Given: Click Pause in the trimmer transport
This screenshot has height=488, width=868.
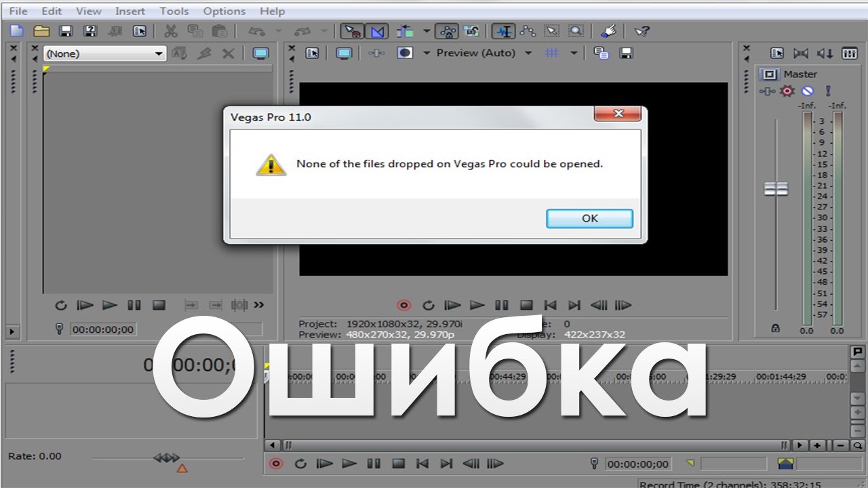Looking at the screenshot, I should 134,306.
